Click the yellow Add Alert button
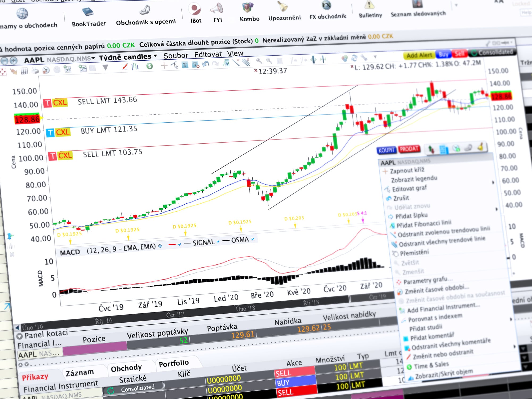The image size is (532, 399). point(419,55)
